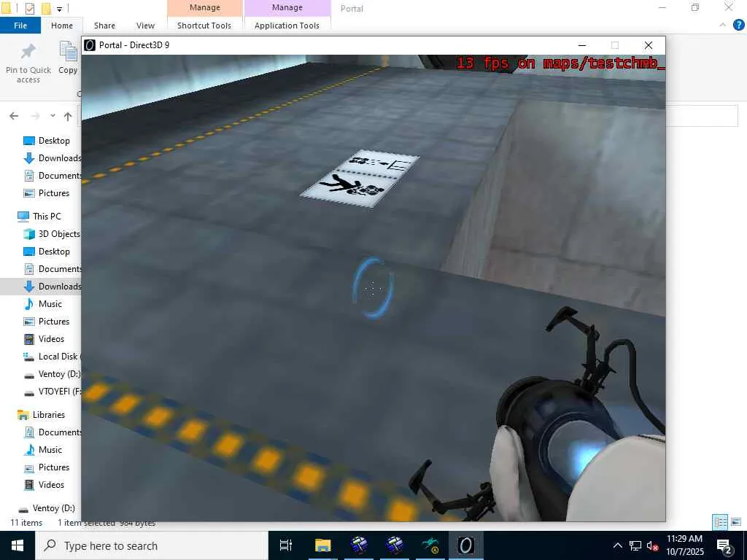Open the Windows Start menu

(x=18, y=545)
